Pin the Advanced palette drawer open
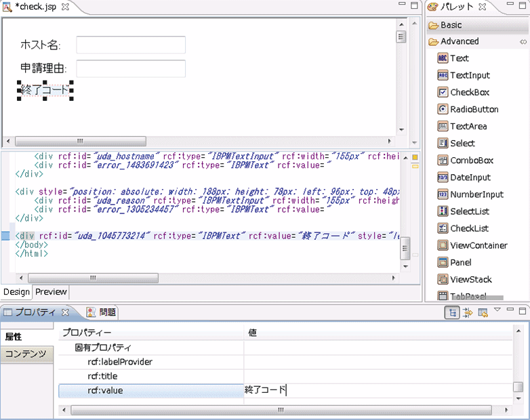530x420 pixels. tap(523, 41)
